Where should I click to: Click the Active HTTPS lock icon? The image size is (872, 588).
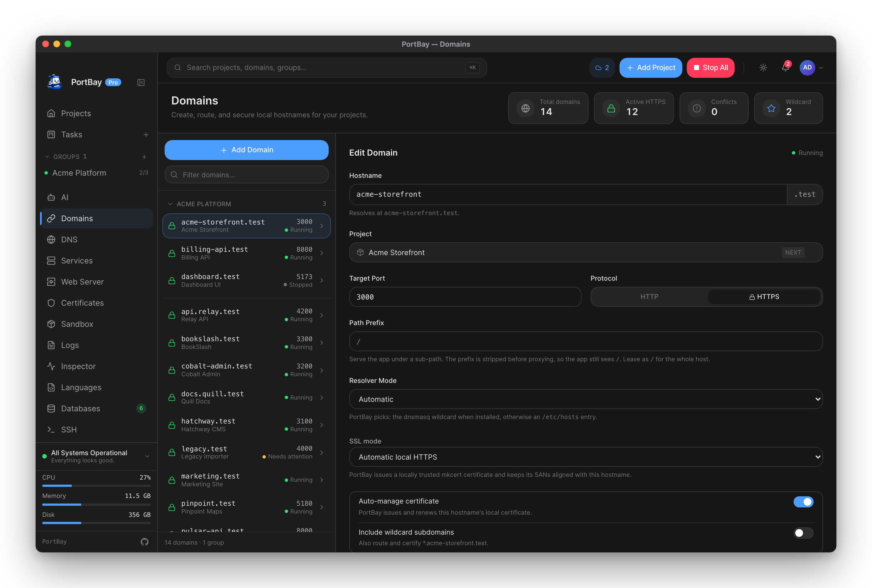[611, 108]
